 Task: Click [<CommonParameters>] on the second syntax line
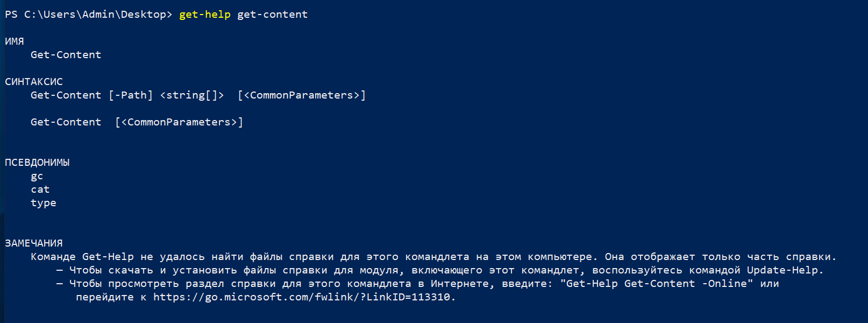point(179,122)
